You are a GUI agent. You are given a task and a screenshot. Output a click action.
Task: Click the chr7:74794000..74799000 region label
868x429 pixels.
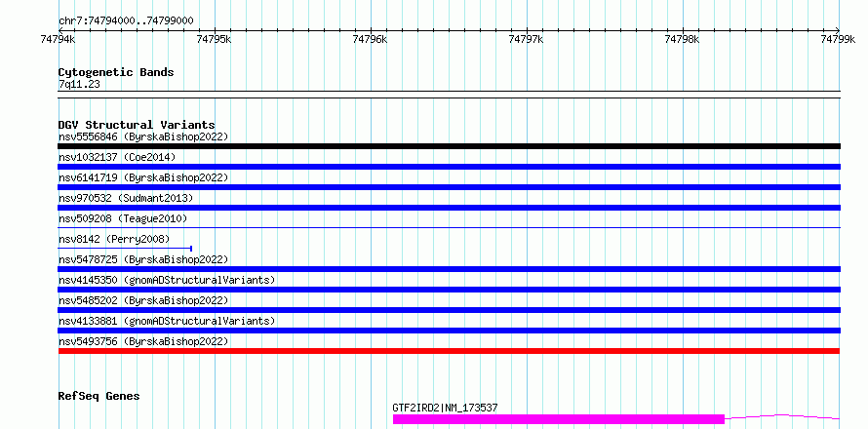(126, 21)
